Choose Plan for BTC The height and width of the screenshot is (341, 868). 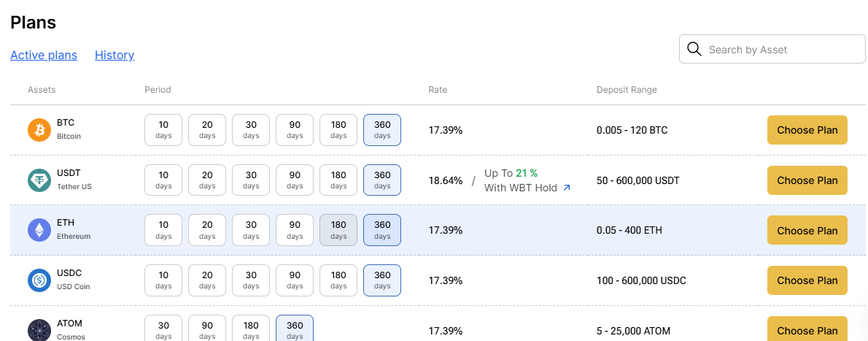[807, 130]
